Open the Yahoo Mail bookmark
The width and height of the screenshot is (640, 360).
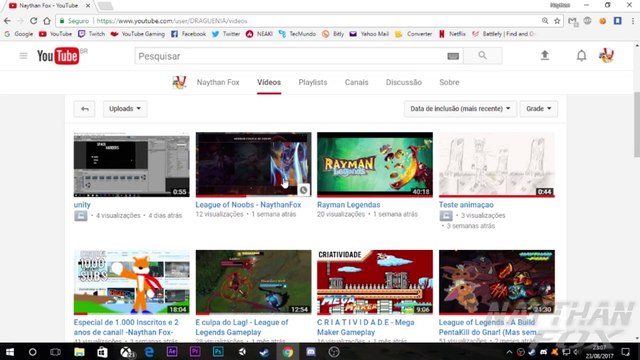369,34
